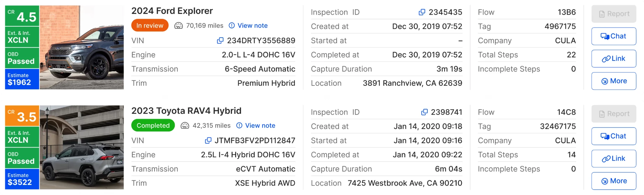Click engine value 2.5L I-4 Hybrid DOHC 16V
The height and width of the screenshot is (195, 644).
point(248,155)
